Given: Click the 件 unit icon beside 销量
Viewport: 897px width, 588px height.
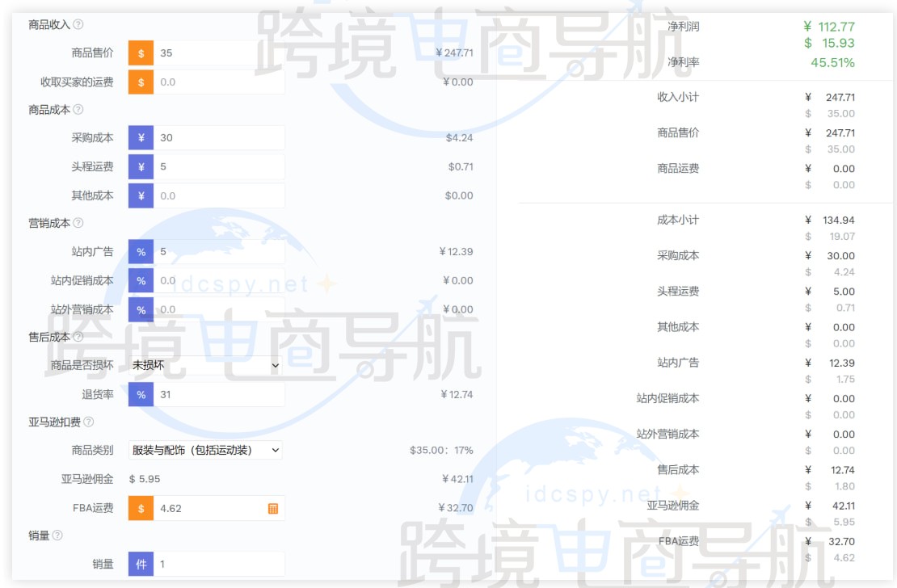Looking at the screenshot, I should [141, 563].
